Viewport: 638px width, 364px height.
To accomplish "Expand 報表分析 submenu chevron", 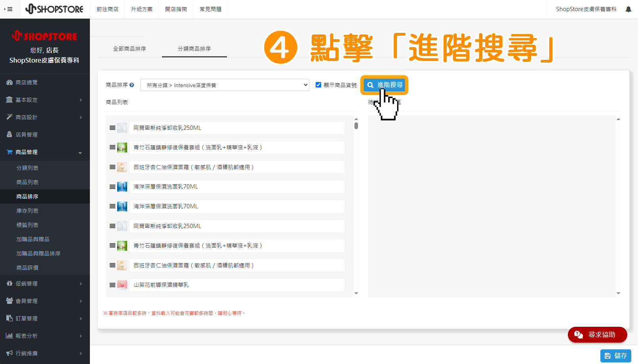I will pyautogui.click(x=80, y=336).
